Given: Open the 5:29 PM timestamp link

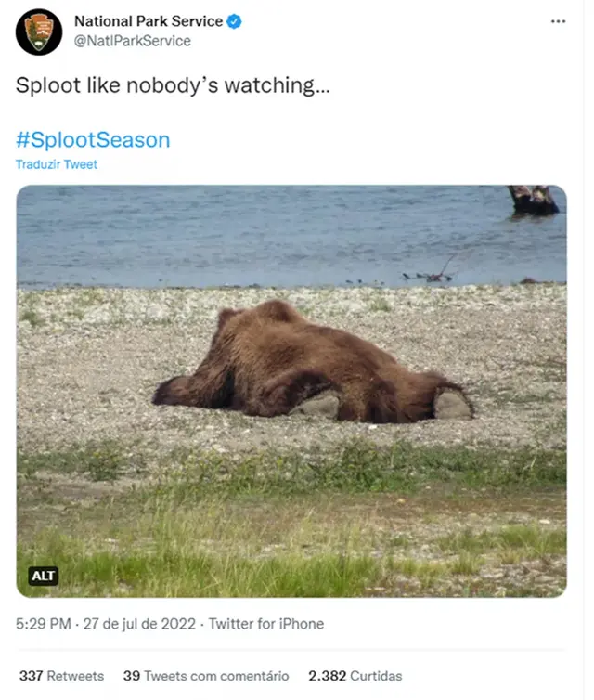Looking at the screenshot, I should click(44, 624).
